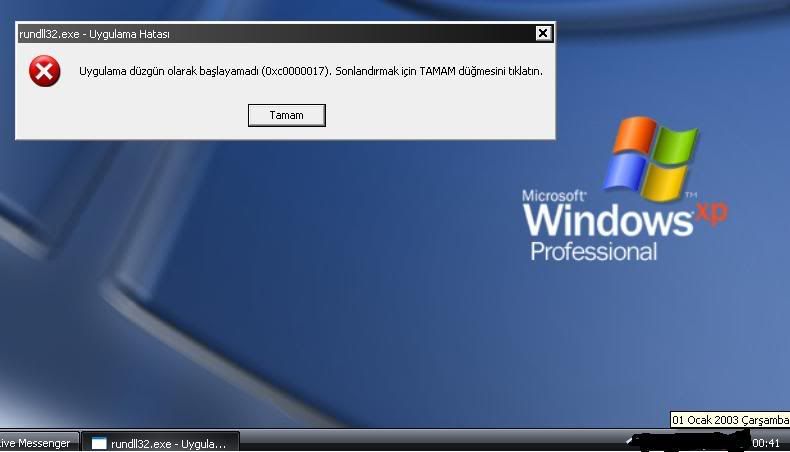Viewport: 790px width, 452px height.
Task: Click the Tamam button in the error dialog
Action: pyautogui.click(x=287, y=115)
